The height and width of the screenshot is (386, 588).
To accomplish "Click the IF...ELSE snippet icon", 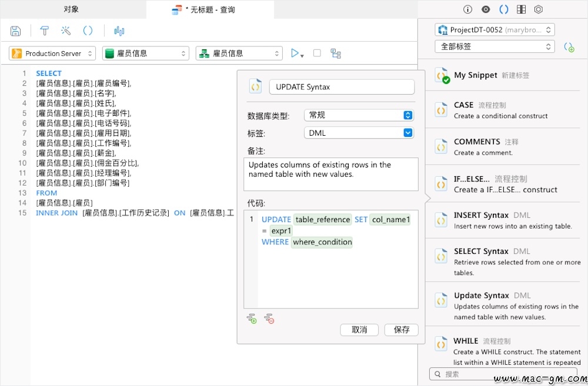I will [x=441, y=184].
